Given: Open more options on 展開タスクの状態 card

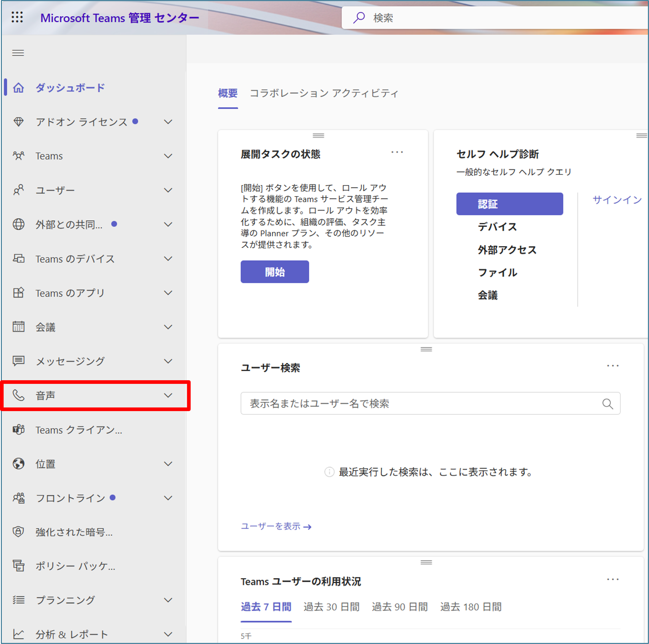Looking at the screenshot, I should coord(397,153).
